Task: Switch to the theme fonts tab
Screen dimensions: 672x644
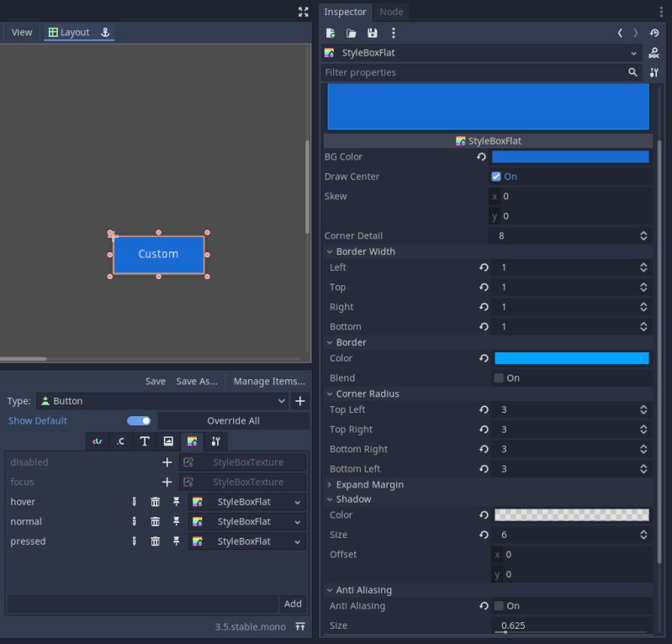Action: point(145,441)
